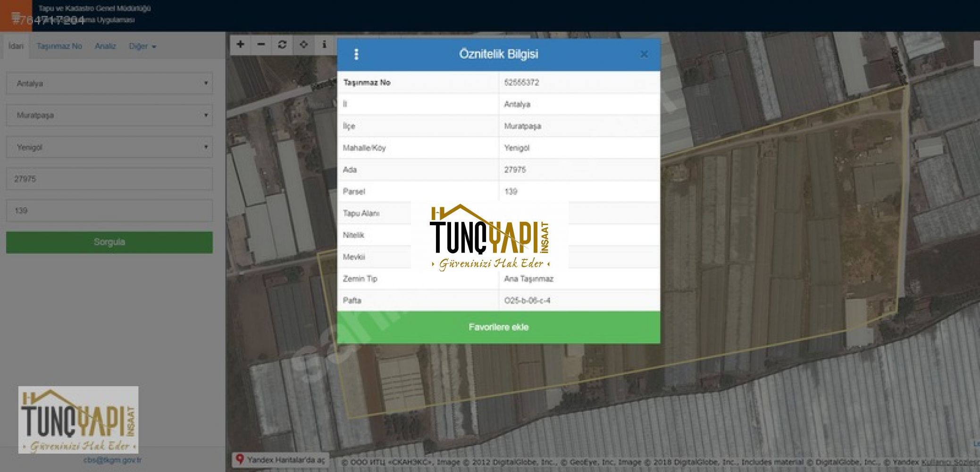This screenshot has width=980, height=472.
Task: Click the refresh map icon
Action: coord(282,44)
